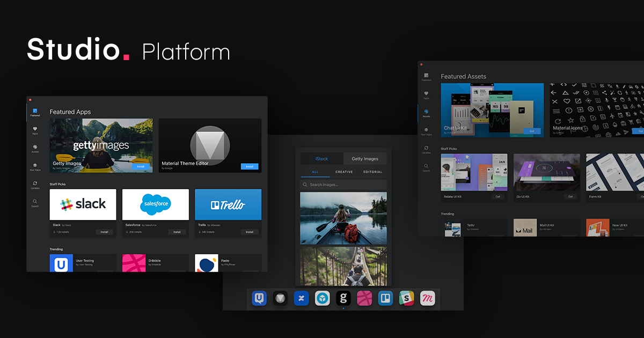Screen dimensions: 644x338
Task: Open User Testing from the dock
Action: pyautogui.click(x=259, y=298)
